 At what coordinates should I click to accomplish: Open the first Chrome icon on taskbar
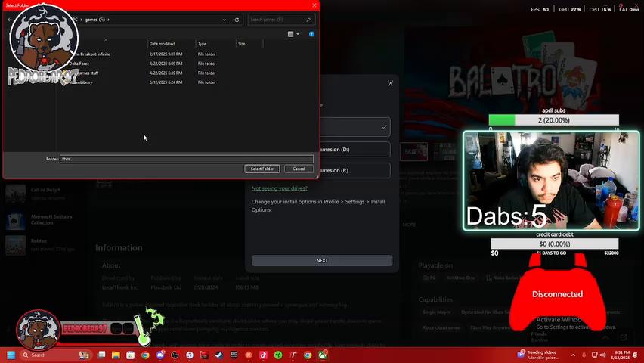(145, 355)
